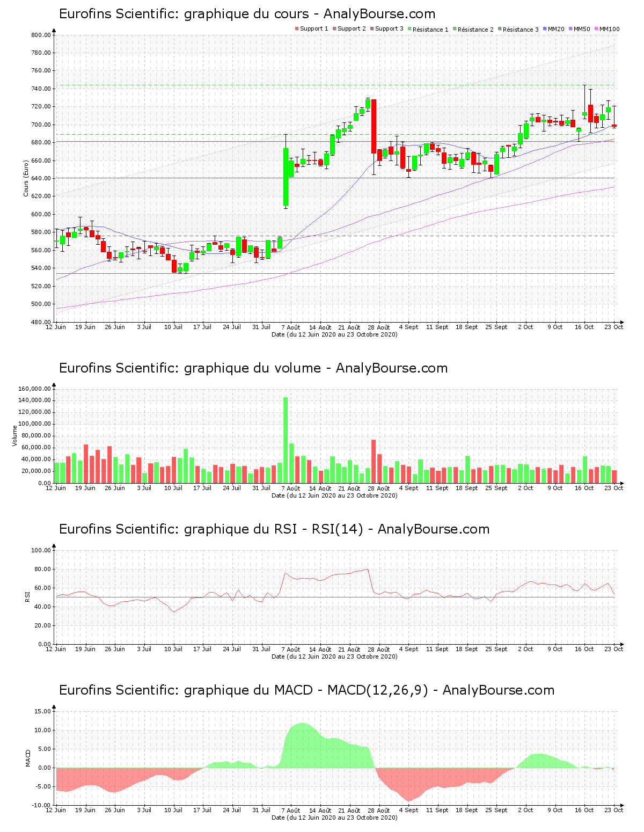Select the MM100 legend label
Viewport: 644px width, 832px height.
(x=609, y=29)
